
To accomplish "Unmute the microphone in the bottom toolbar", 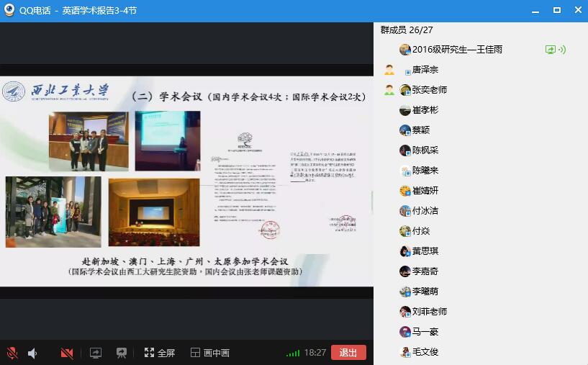I will 12,353.
